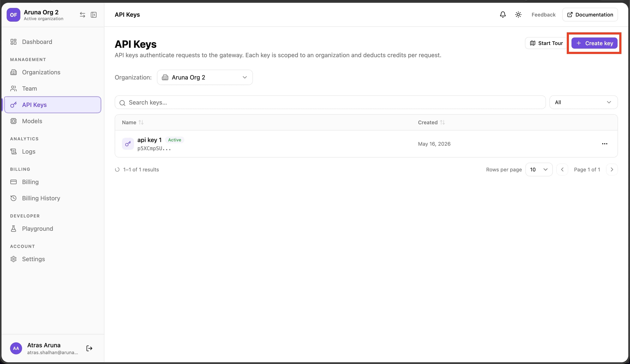Click the Dashboard grid icon
Image resolution: width=630 pixels, height=364 pixels.
coord(14,42)
